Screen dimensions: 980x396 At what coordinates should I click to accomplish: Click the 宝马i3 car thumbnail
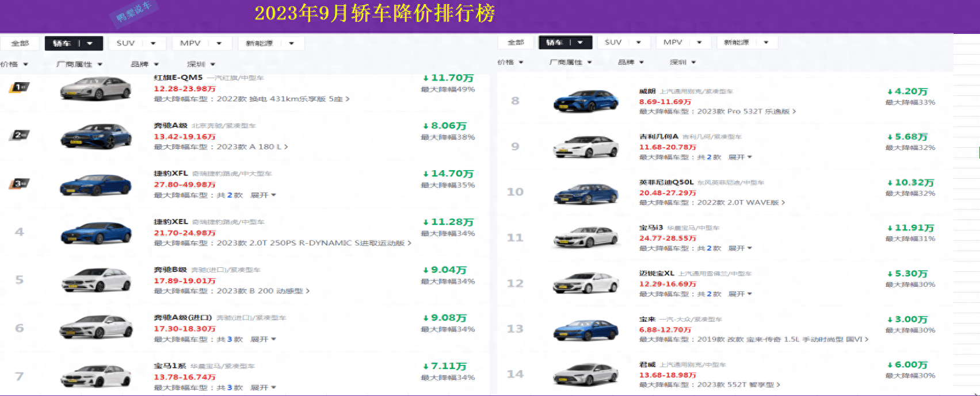[586, 238]
